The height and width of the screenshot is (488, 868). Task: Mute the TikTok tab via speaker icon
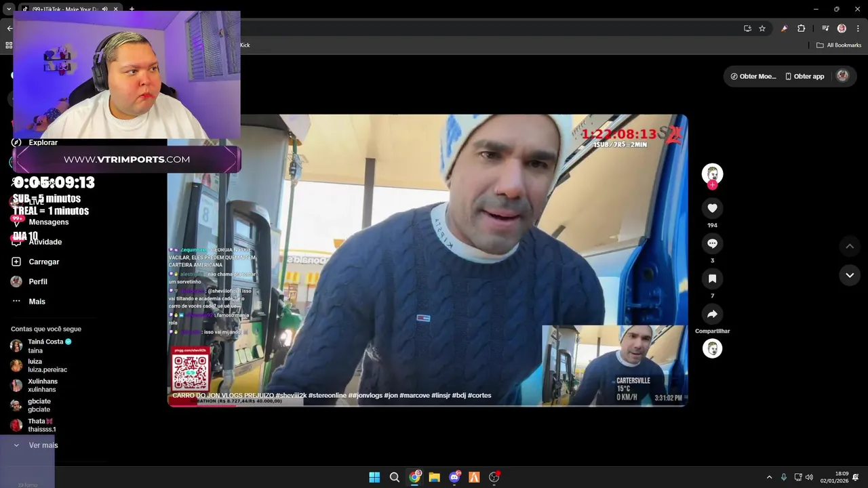click(104, 9)
